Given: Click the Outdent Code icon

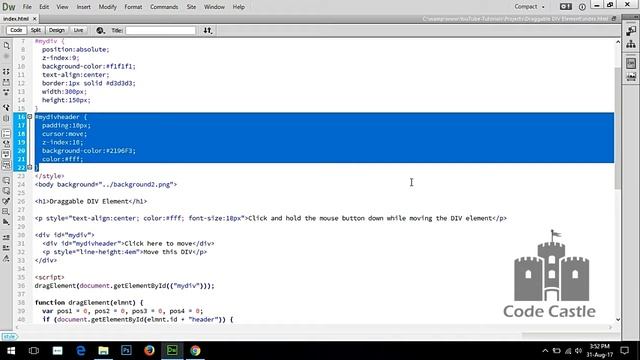Looking at the screenshot, I should click(6, 248).
